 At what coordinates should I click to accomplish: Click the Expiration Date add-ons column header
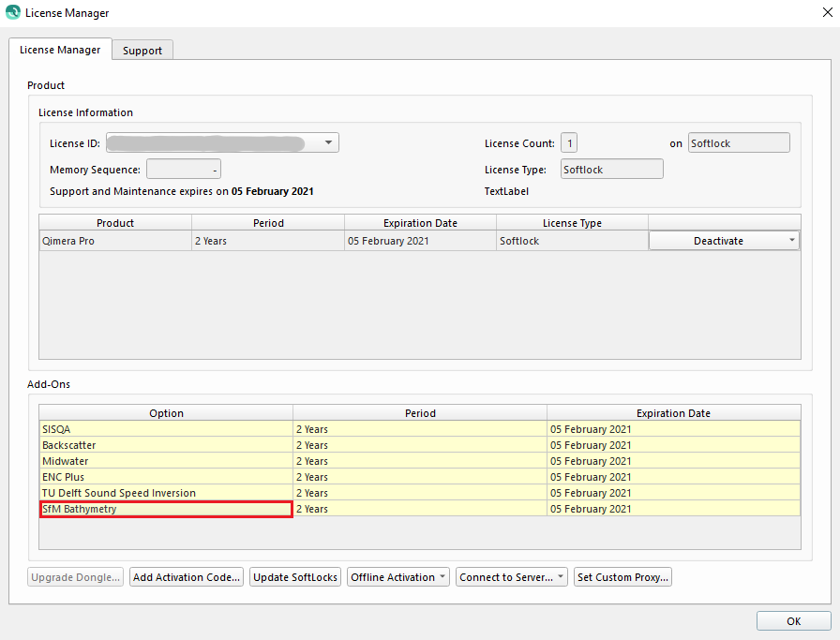pos(673,413)
